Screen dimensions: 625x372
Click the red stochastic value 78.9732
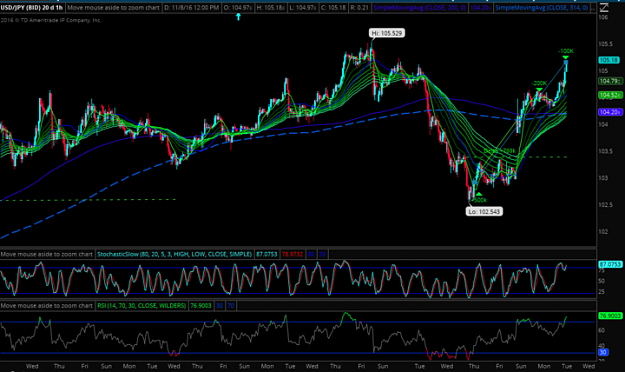[292, 254]
